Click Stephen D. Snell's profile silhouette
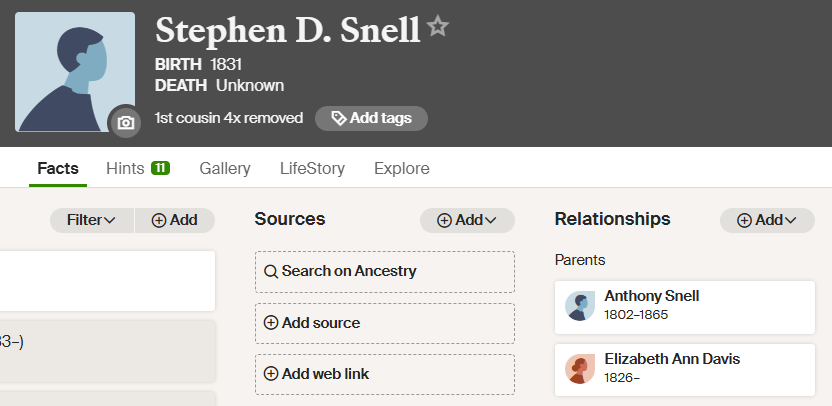Viewport: 832px width, 406px height. [x=75, y=72]
